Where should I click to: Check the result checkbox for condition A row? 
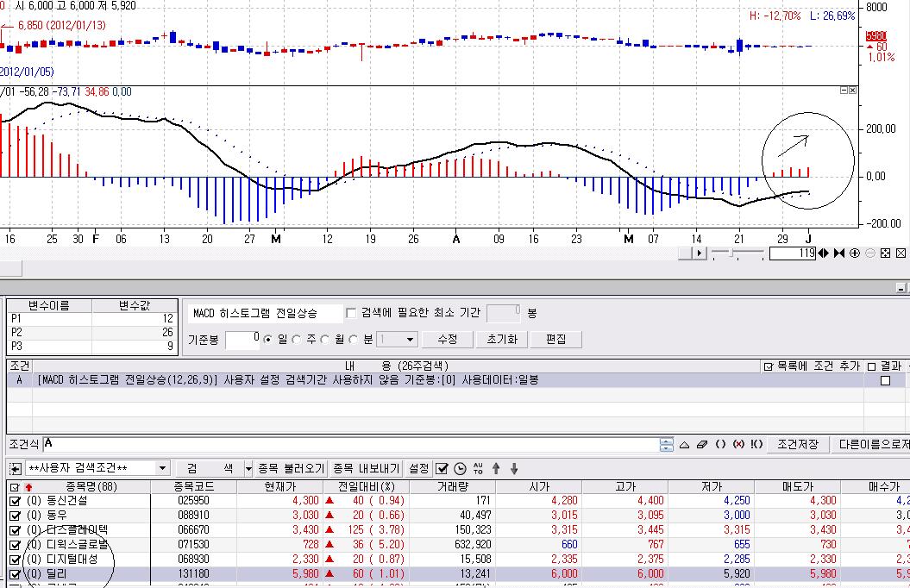coord(885,381)
